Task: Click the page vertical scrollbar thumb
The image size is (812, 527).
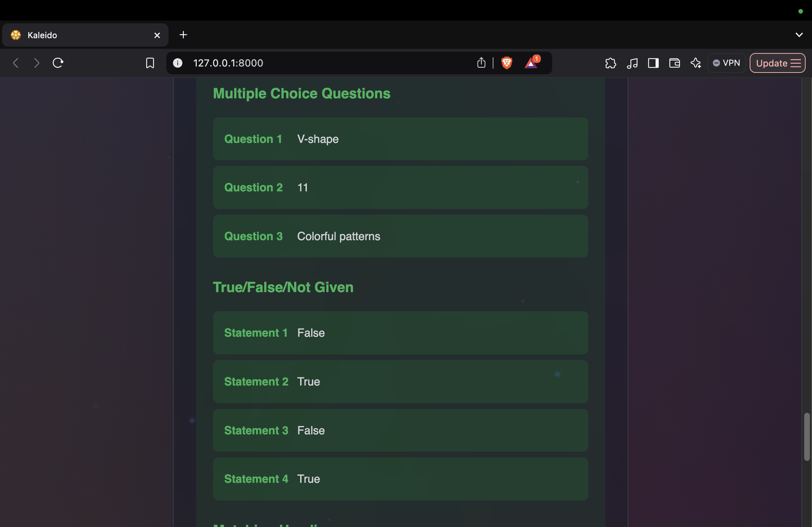Action: (807, 436)
